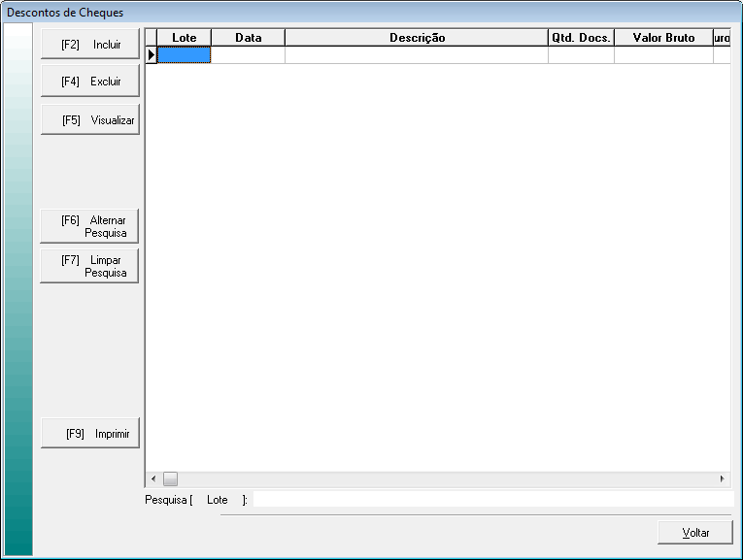
Task: Select the first row's Valor Bruto cell
Action: pos(663,55)
